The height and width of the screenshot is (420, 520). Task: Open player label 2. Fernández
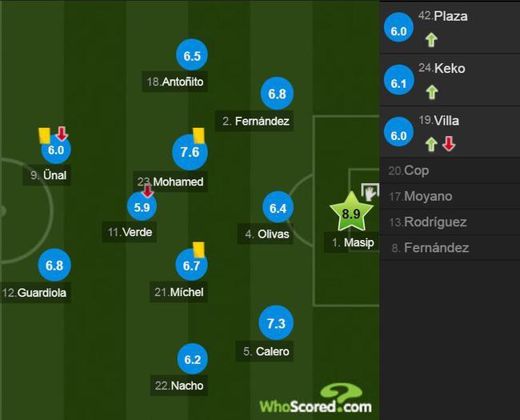tap(254, 121)
